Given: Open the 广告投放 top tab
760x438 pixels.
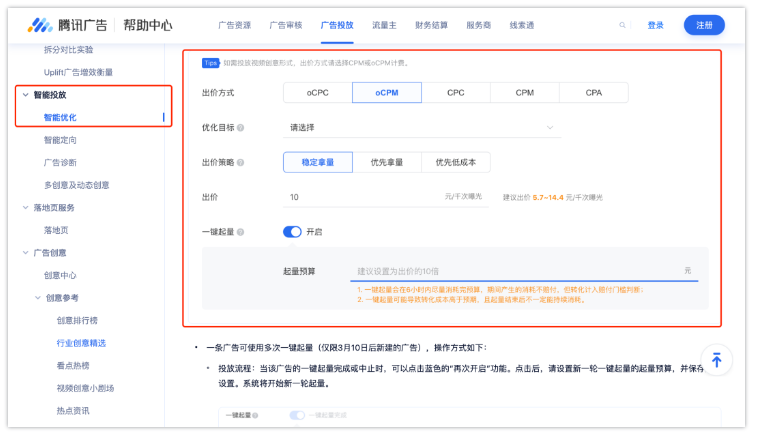Looking at the screenshot, I should [x=337, y=25].
